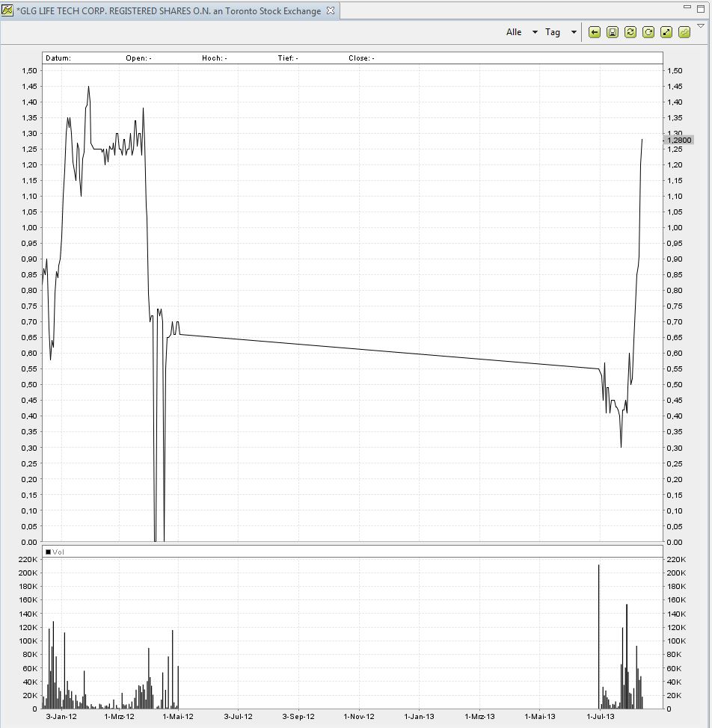This screenshot has width=712, height=728.
Task: Click the 0.00 label on left price axis
Action: [29, 543]
